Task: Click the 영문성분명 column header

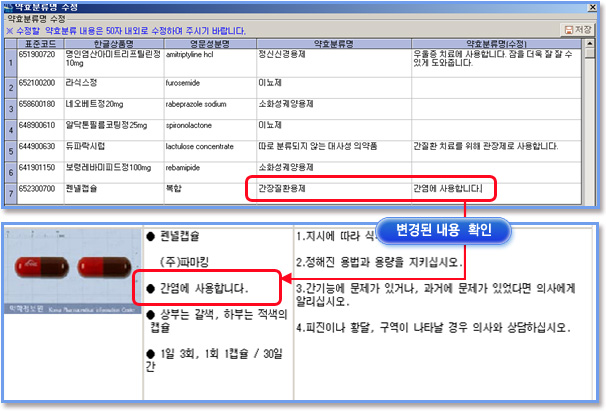Action: [203, 43]
